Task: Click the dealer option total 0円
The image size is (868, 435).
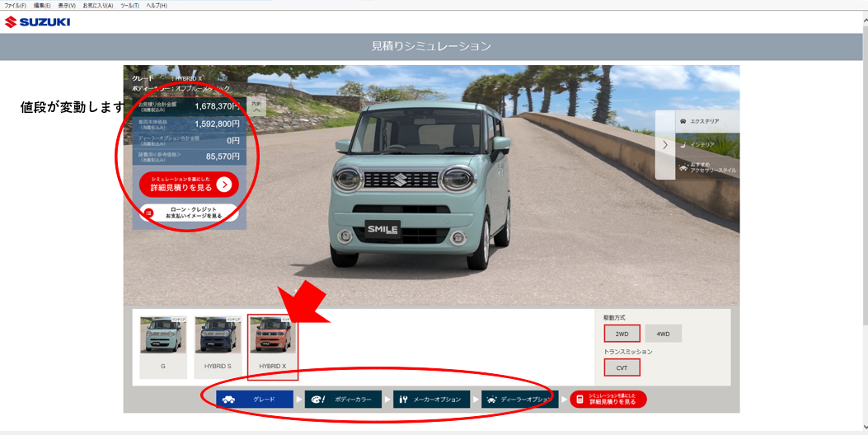Action: click(233, 141)
